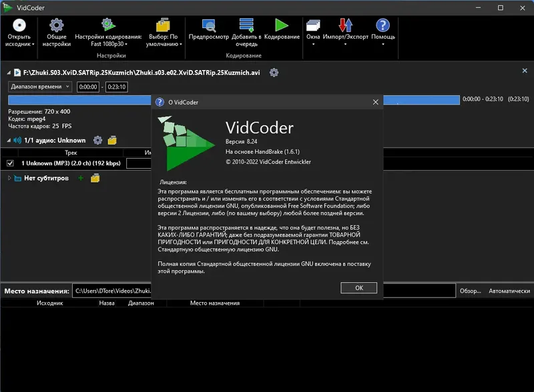Click the Title queue column header
534x392 pixels.
tap(107, 303)
